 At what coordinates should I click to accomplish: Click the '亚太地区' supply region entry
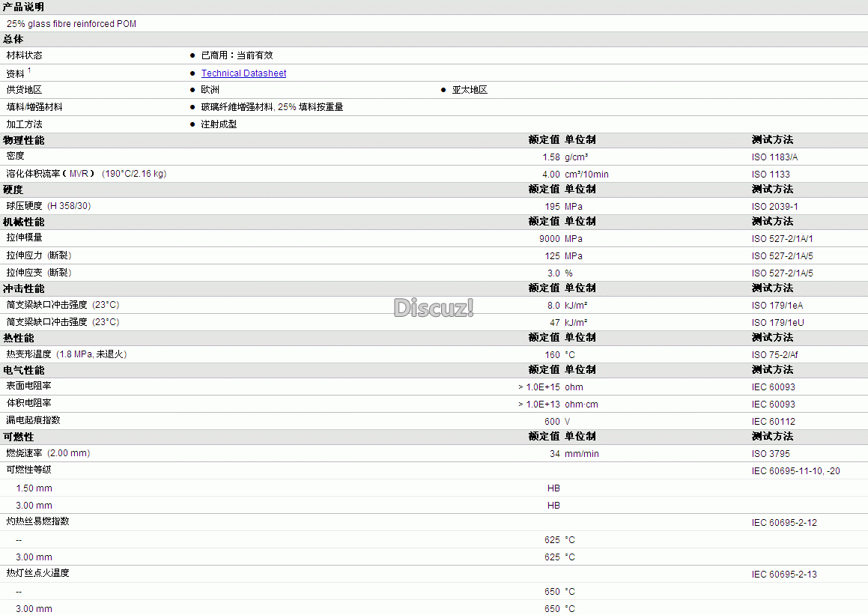tap(470, 90)
